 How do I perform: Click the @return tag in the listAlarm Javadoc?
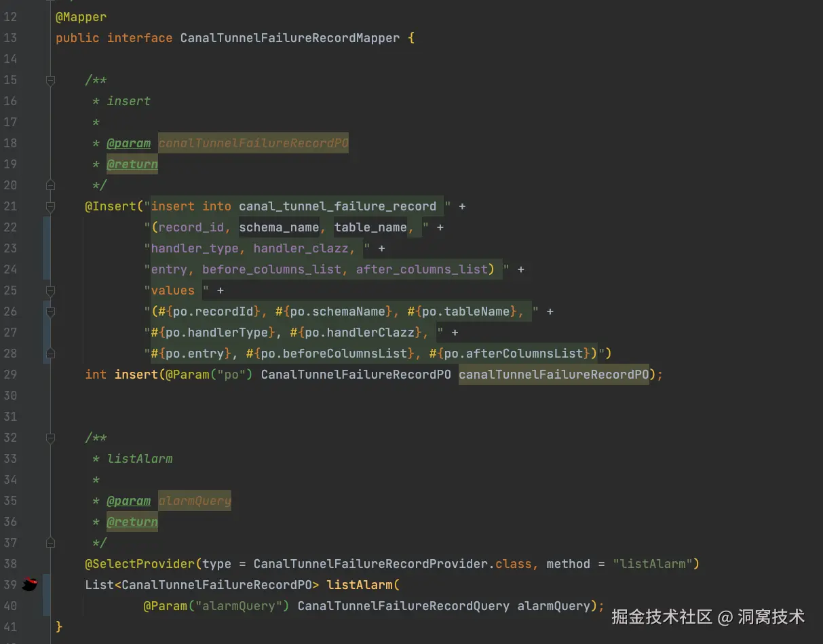pyautogui.click(x=132, y=522)
